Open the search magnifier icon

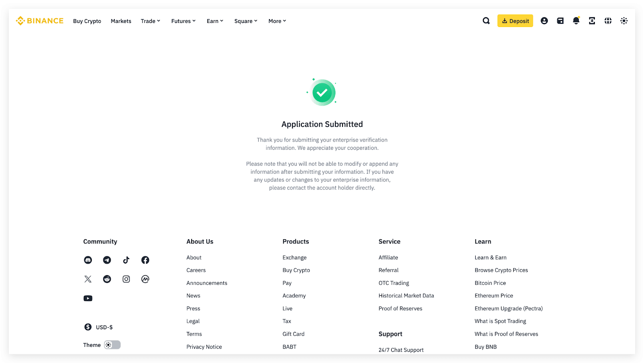point(486,21)
